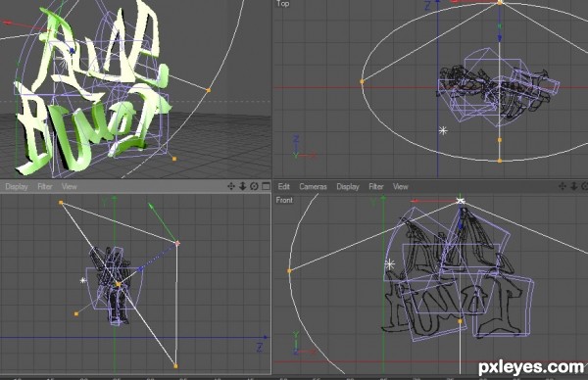Open the Display menu of the side viewport
The image size is (588, 380).
coord(17,187)
